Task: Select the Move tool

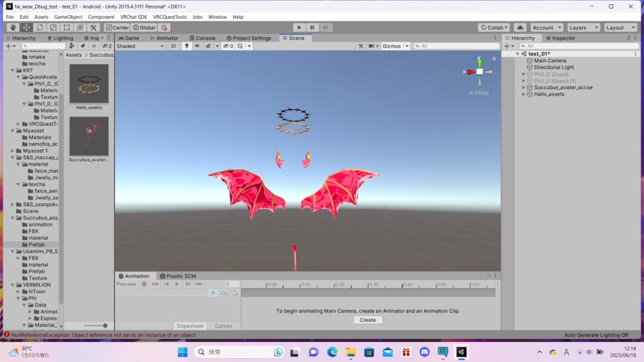Action: pyautogui.click(x=26, y=27)
